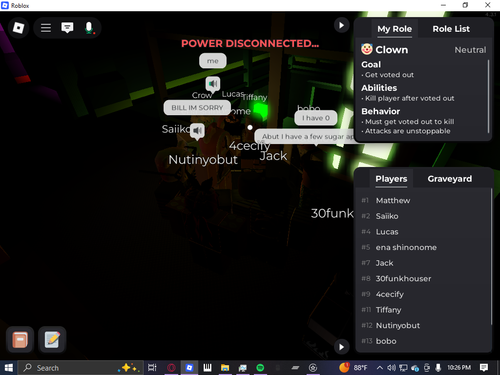
Task: Open Task View on the taskbar
Action: click(x=152, y=368)
